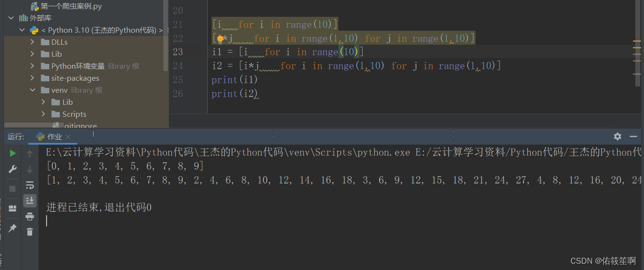Click console output [0, 1, 2, ... 9]
This screenshot has height=270, width=644.
click(125, 166)
